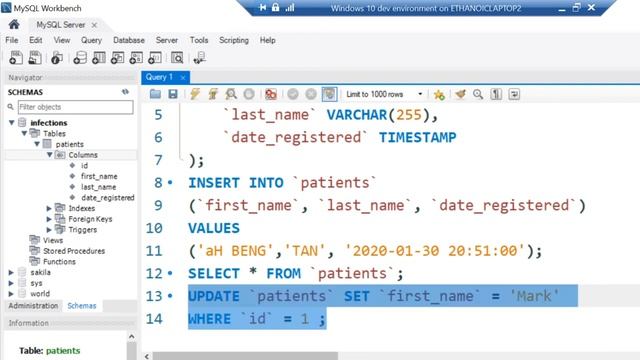Viewport: 640px width, 360px height.
Task: Open the View menu
Action: [62, 40]
